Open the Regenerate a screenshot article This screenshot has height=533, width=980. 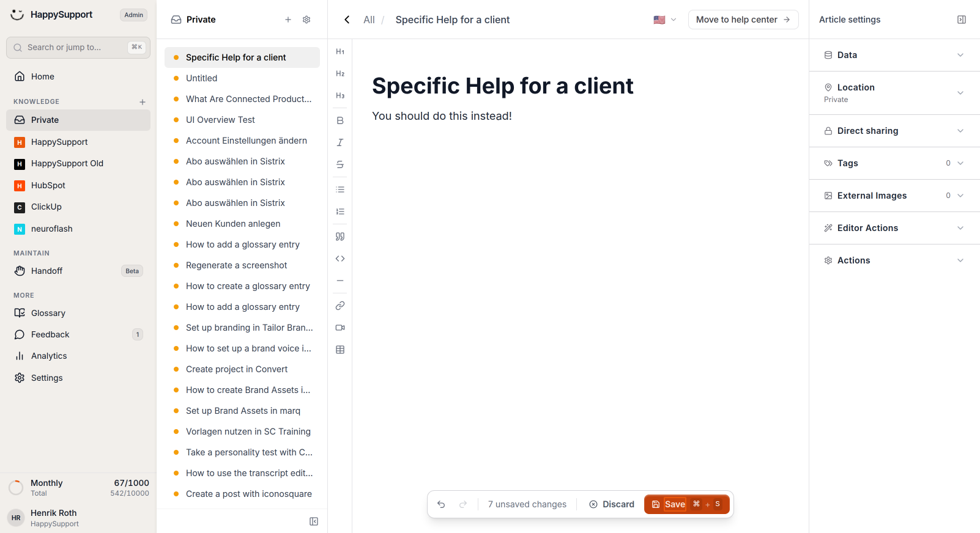(242, 265)
